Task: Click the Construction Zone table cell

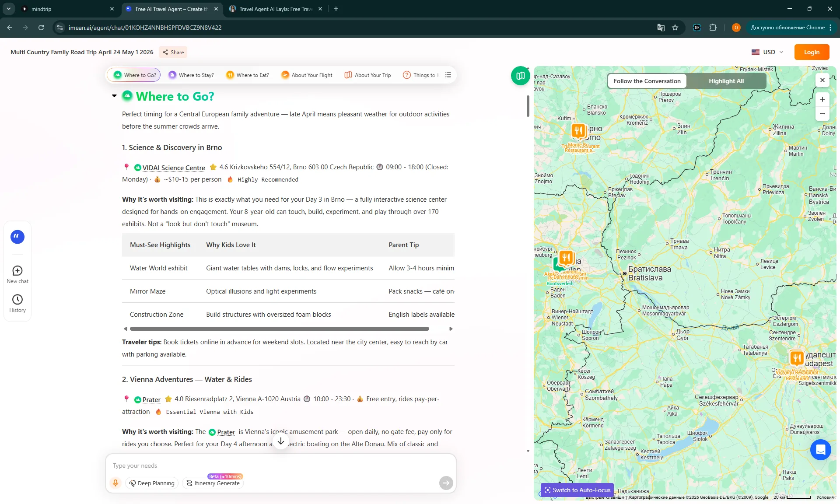Action: pos(157,315)
